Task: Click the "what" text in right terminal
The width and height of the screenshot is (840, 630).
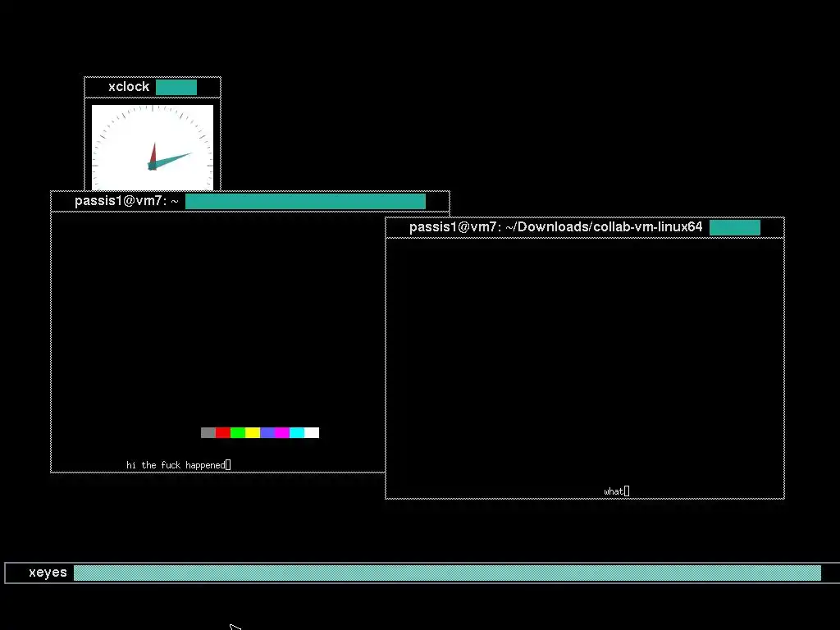Action: pos(614,491)
